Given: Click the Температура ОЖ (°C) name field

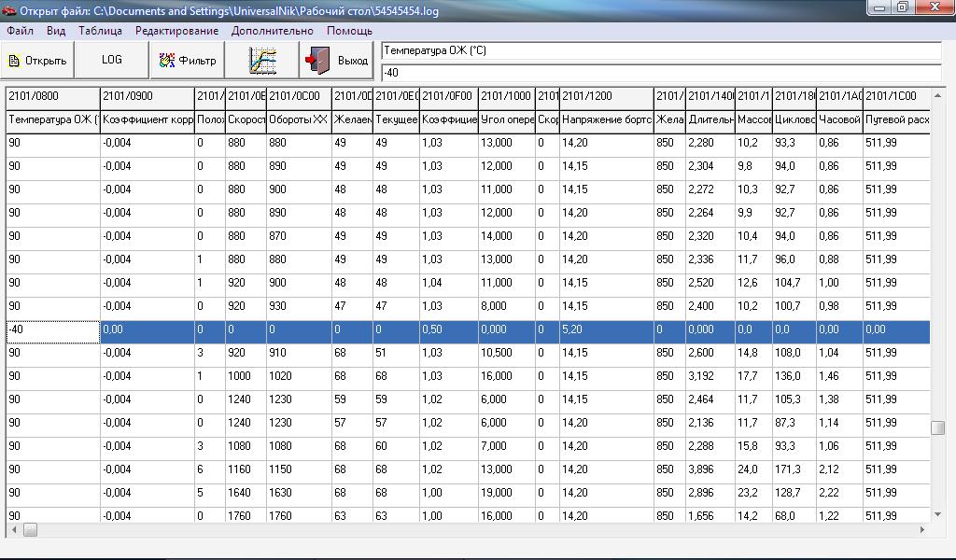Looking at the screenshot, I should [x=662, y=51].
